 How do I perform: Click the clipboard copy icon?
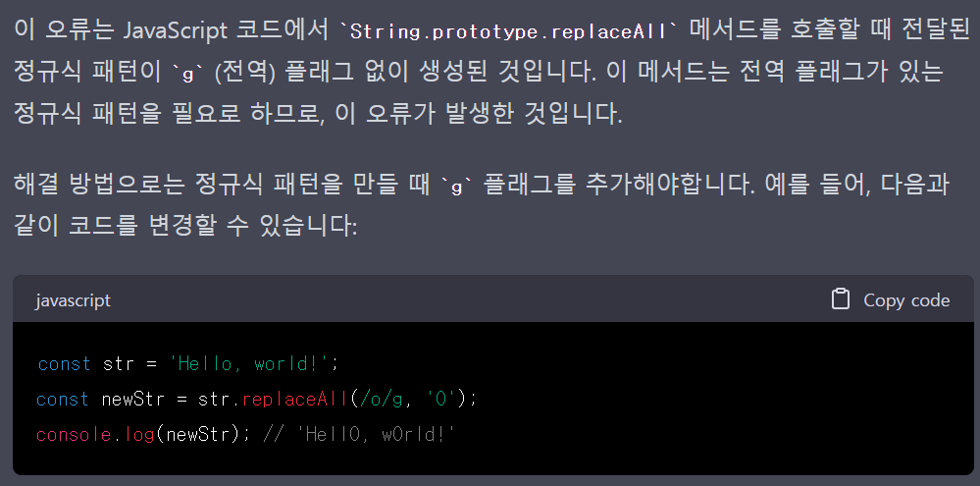841,299
